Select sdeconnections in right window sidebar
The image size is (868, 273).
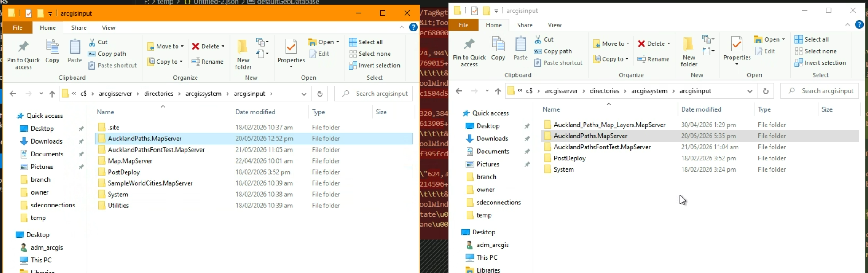click(x=499, y=202)
